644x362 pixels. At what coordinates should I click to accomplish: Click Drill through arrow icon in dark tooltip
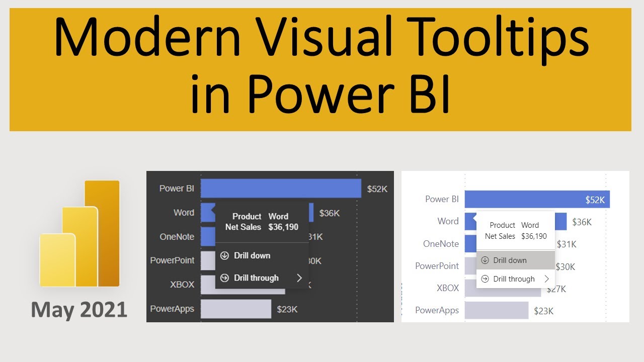[x=225, y=278]
